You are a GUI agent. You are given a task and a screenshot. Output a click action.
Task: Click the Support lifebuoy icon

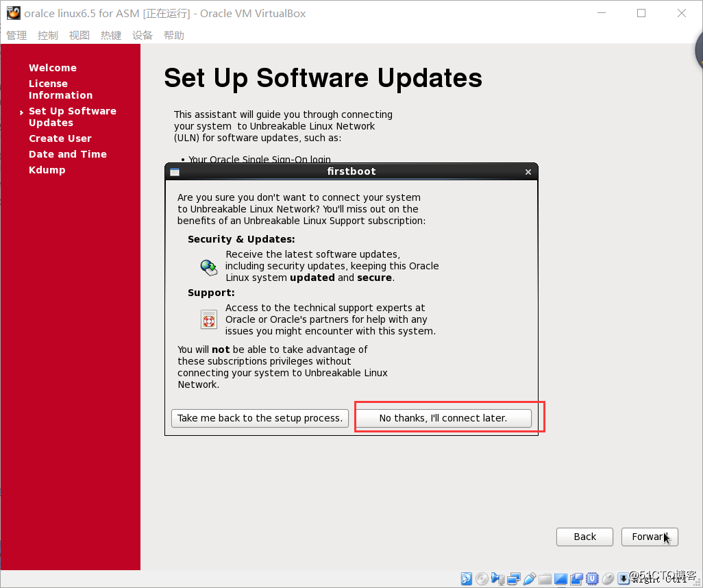208,320
